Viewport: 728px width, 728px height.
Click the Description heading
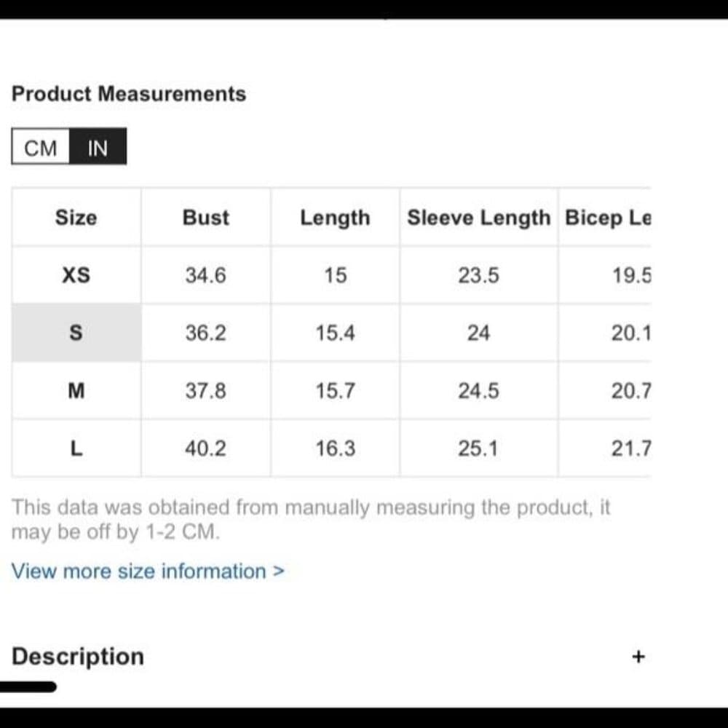(78, 657)
